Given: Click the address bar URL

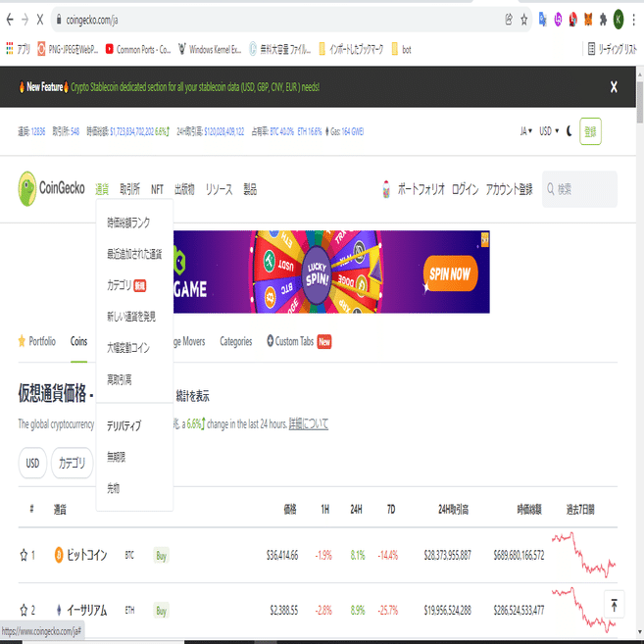Looking at the screenshot, I should (92, 20).
